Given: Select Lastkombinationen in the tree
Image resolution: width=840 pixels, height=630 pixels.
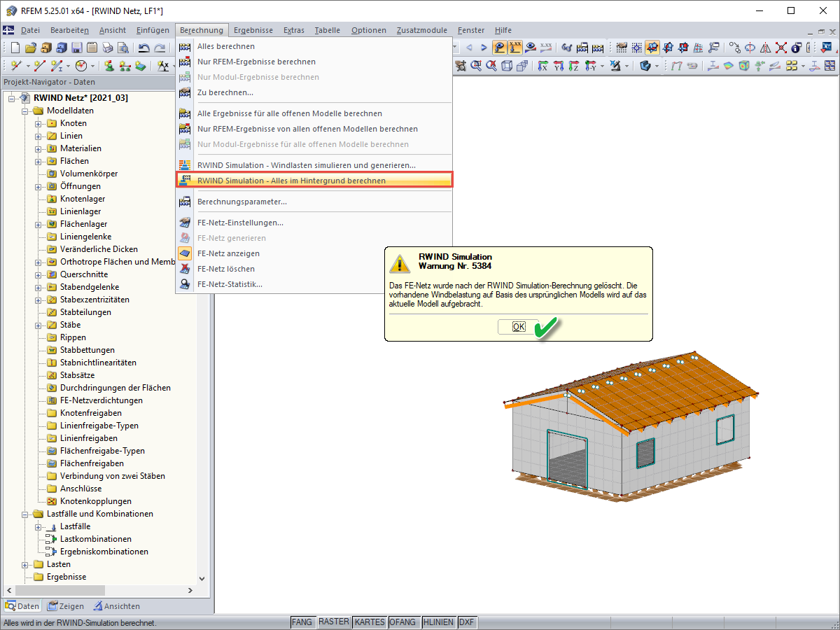Looking at the screenshot, I should click(x=95, y=539).
